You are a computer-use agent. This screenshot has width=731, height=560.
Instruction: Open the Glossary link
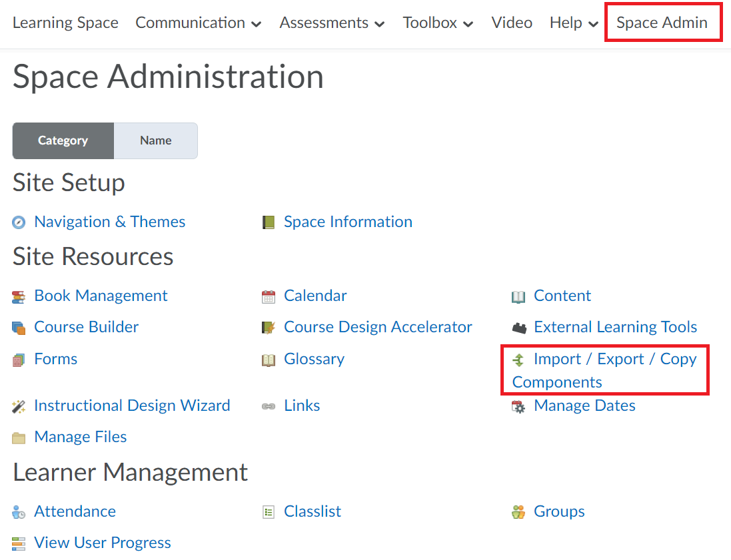(x=315, y=359)
